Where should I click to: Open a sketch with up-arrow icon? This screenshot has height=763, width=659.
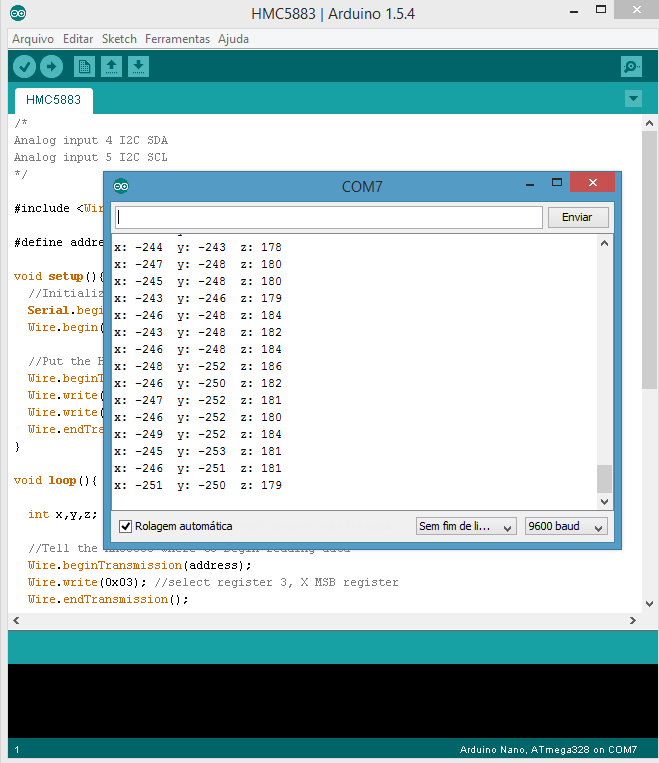(111, 66)
